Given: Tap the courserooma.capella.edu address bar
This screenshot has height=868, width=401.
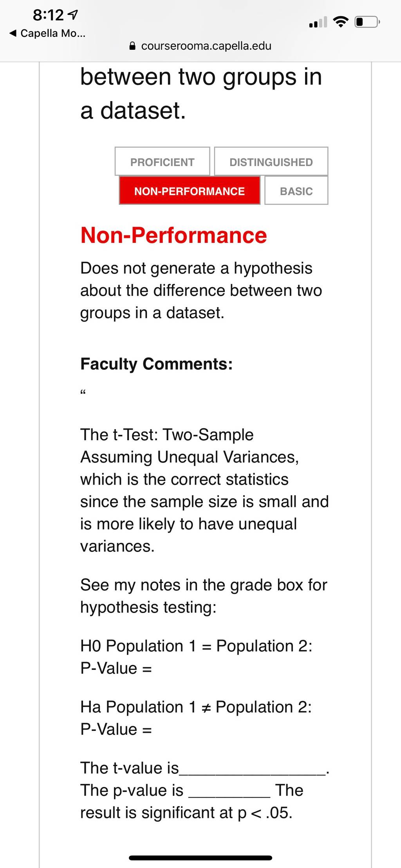Looking at the screenshot, I should point(200,46).
